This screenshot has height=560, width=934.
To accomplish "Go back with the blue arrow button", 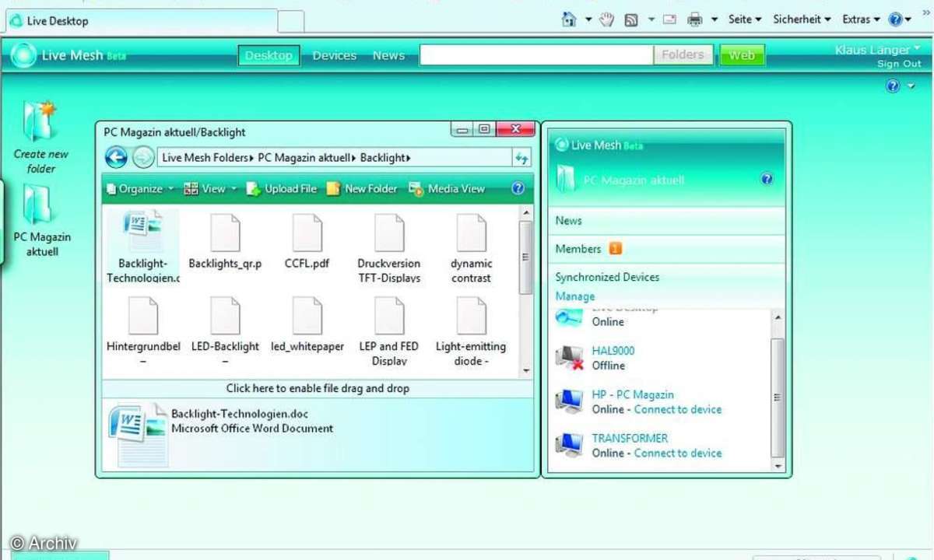I will (x=116, y=158).
